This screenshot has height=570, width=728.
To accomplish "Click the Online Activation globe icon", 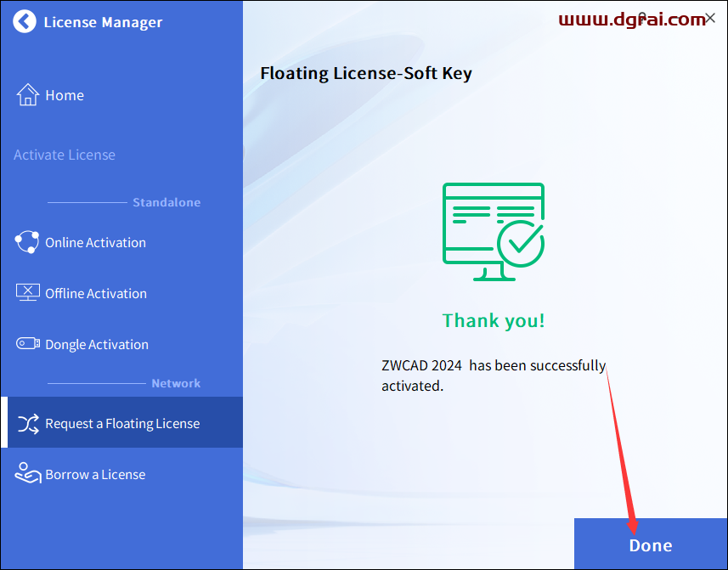I will pos(27,242).
